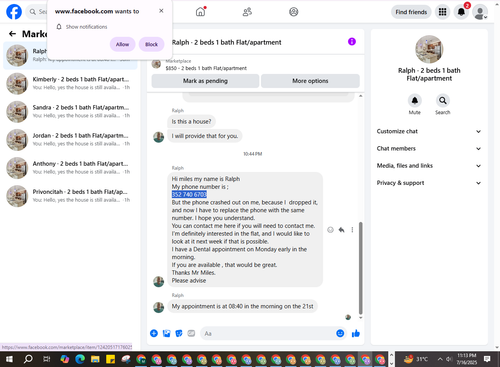Image resolution: width=500 pixels, height=367 pixels.
Task: Close the notification permission popup
Action: coord(161,11)
